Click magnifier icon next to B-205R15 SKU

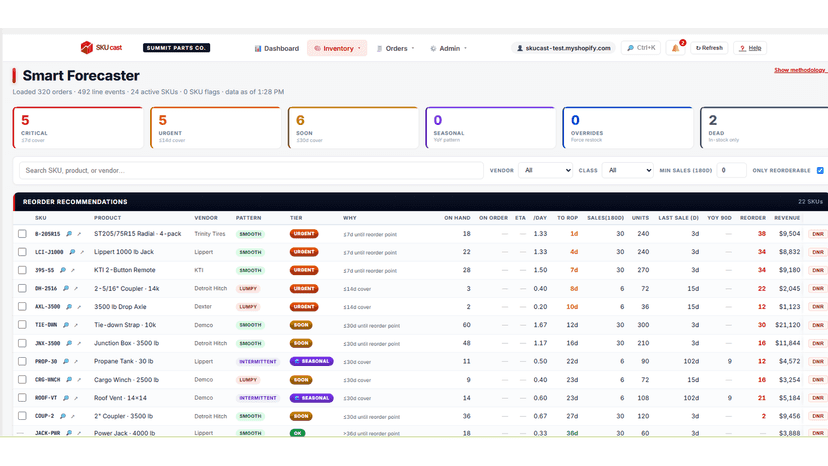[69, 234]
